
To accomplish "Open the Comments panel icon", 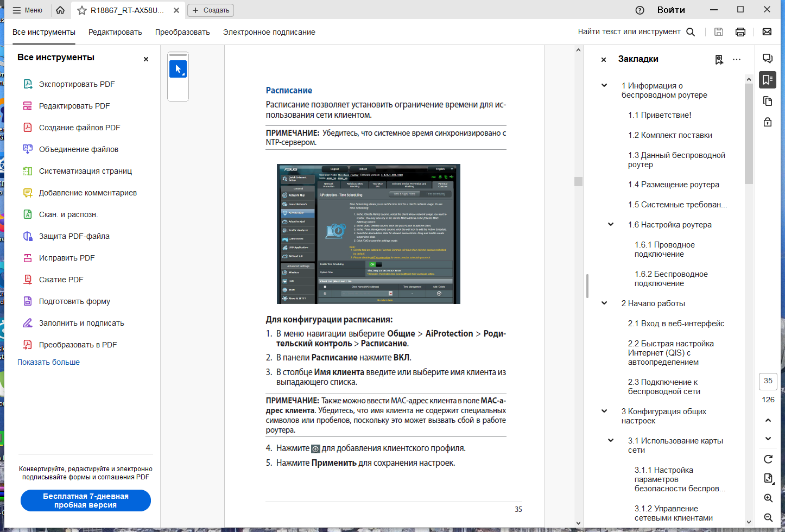I will (767, 59).
